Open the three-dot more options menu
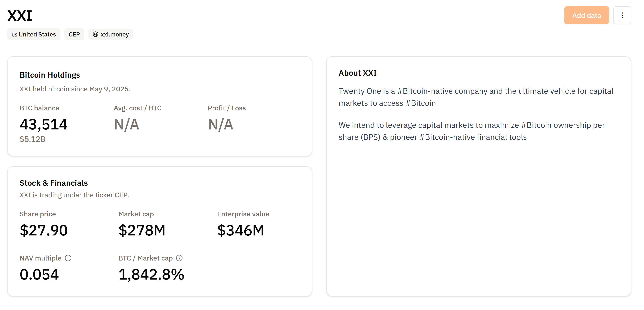This screenshot has width=644, height=310. [x=622, y=15]
